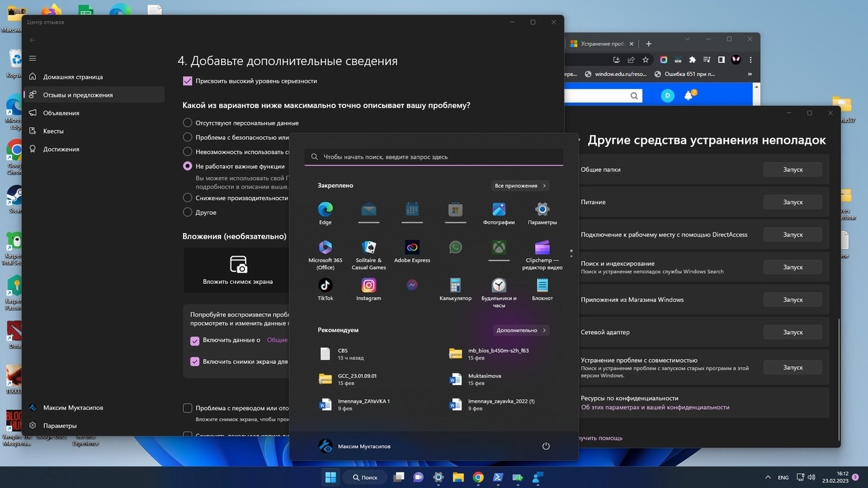Open Edge from the pinned Start apps
The width and height of the screenshot is (868, 488).
tap(325, 213)
